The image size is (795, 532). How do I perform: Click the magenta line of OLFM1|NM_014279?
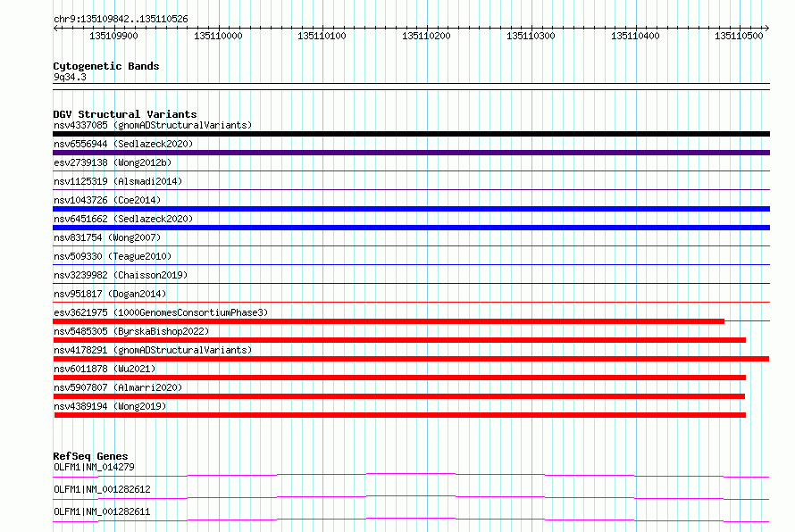point(411,474)
